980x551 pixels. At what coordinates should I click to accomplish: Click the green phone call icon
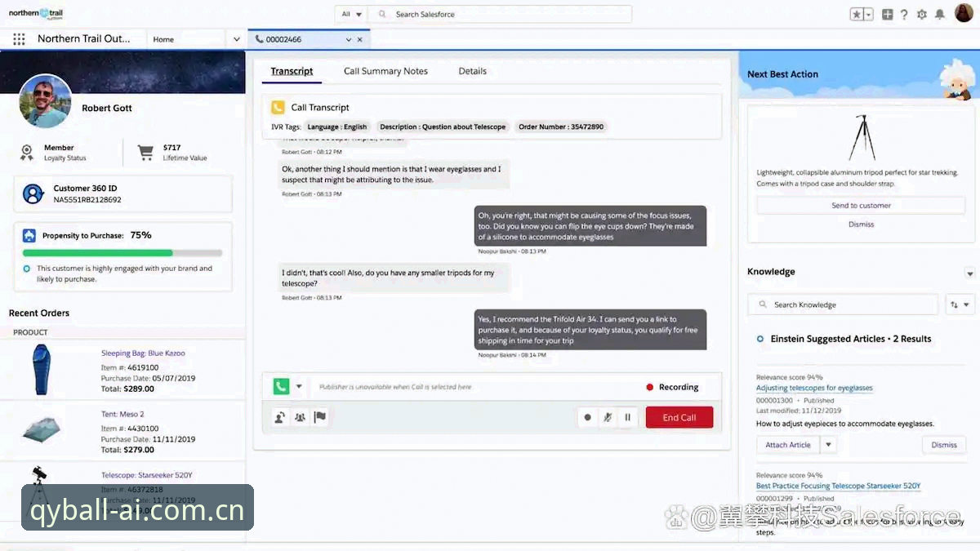pos(281,387)
